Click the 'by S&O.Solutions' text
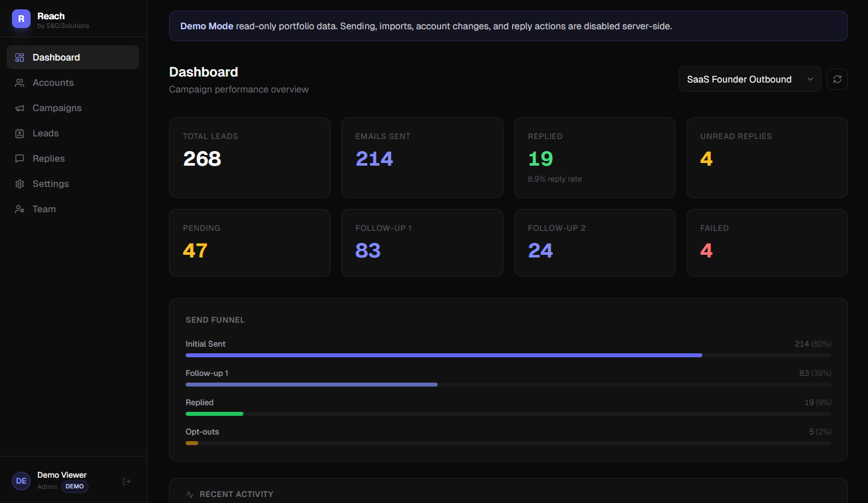868x503 pixels. pyautogui.click(x=63, y=26)
